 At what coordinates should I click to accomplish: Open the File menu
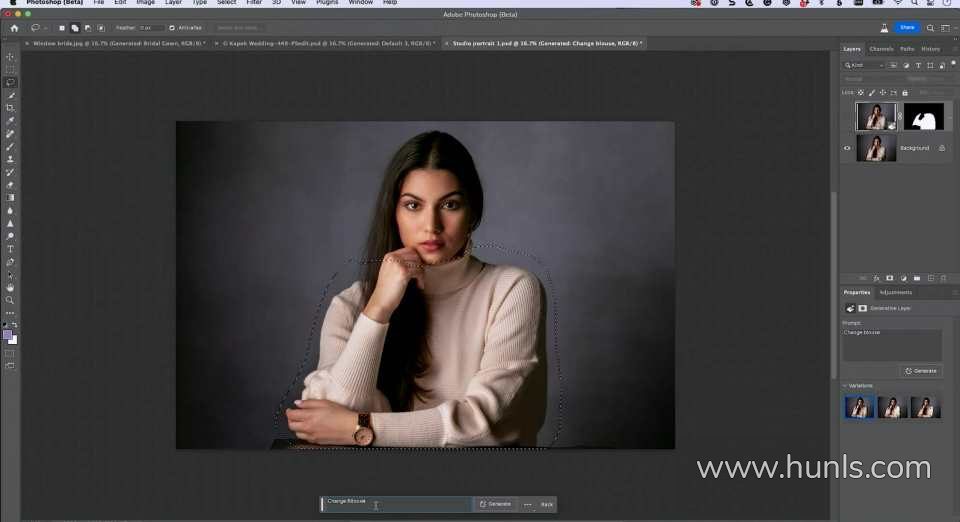99,2
